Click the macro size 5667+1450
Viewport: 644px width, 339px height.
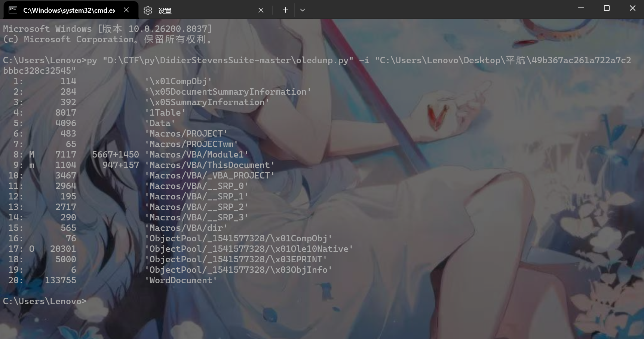pos(116,155)
